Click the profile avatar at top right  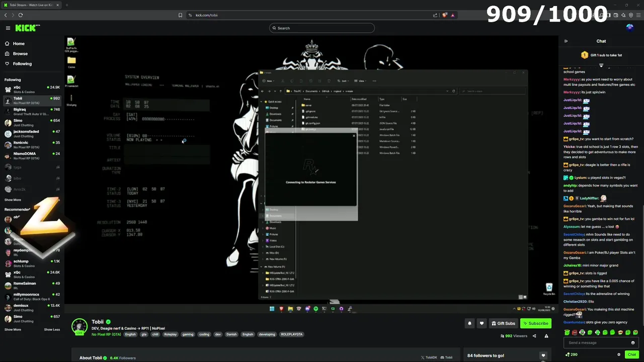coord(629,28)
